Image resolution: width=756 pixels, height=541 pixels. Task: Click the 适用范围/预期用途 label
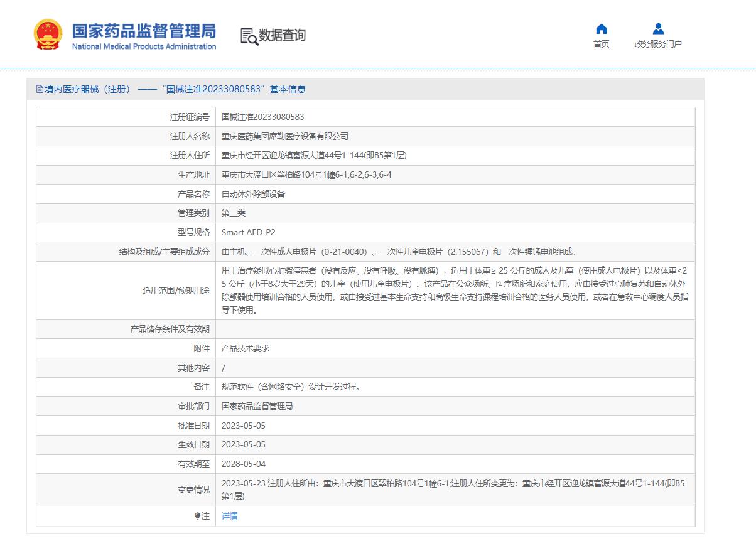pyautogui.click(x=176, y=291)
